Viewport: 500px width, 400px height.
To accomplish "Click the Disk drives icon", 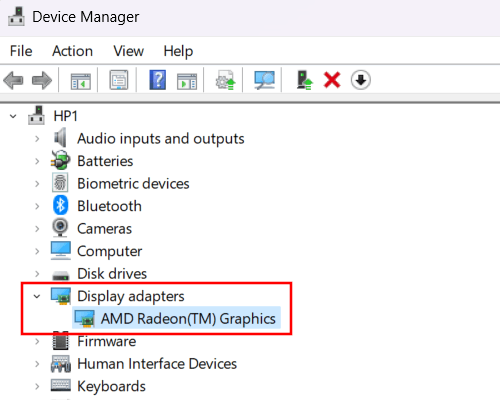I will (x=61, y=275).
